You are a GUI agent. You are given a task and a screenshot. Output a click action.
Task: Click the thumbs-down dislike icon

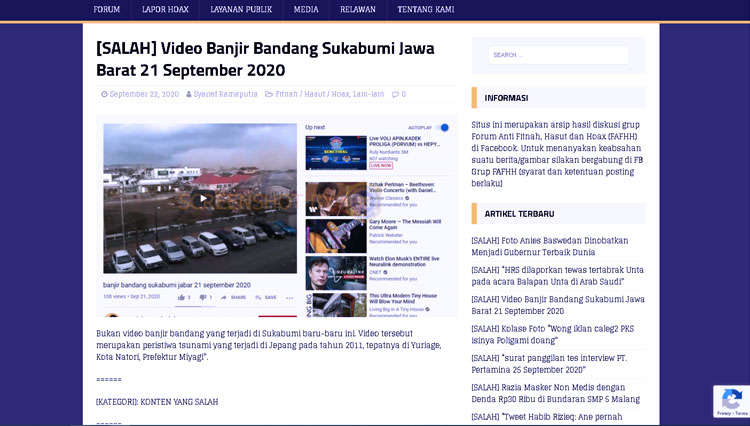[202, 297]
